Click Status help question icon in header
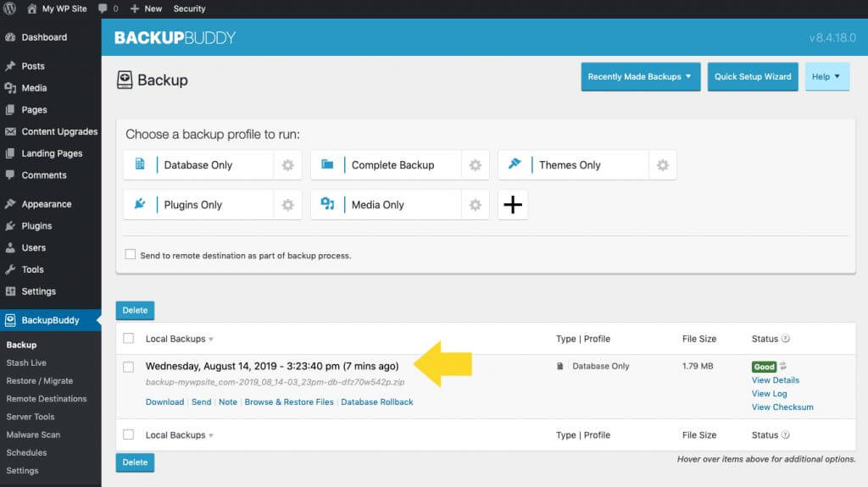This screenshot has width=868, height=487. coord(785,339)
